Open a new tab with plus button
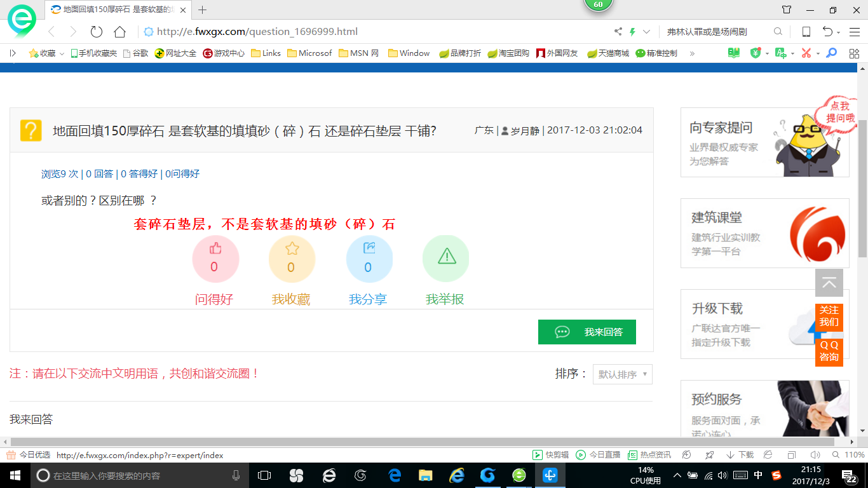Image resolution: width=868 pixels, height=488 pixels. 203,10
